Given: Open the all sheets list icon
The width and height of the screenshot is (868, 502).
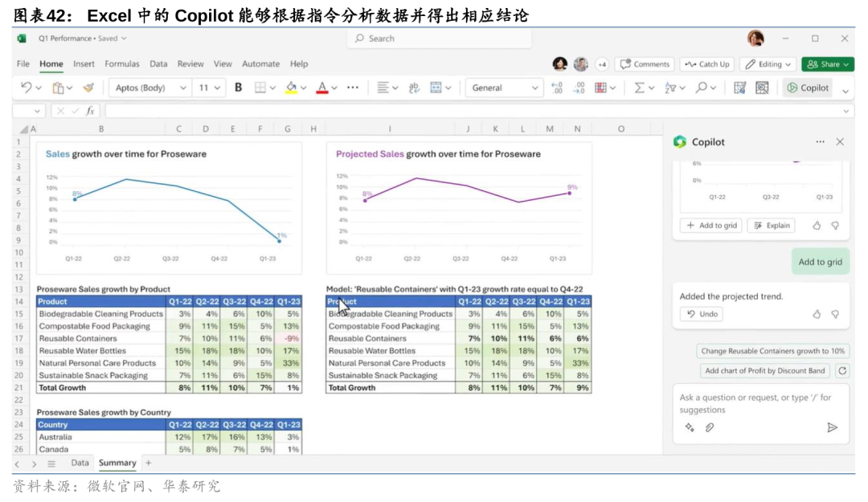Looking at the screenshot, I should (x=51, y=463).
